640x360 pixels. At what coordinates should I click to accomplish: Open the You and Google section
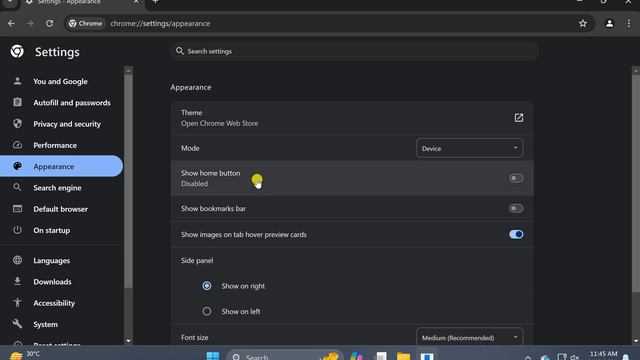click(61, 81)
